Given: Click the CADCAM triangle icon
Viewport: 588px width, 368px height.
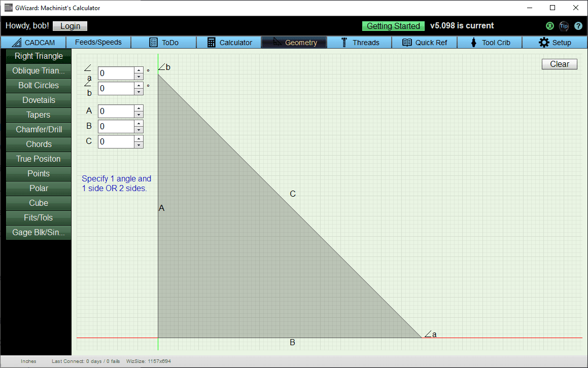Looking at the screenshot, I should (16, 43).
